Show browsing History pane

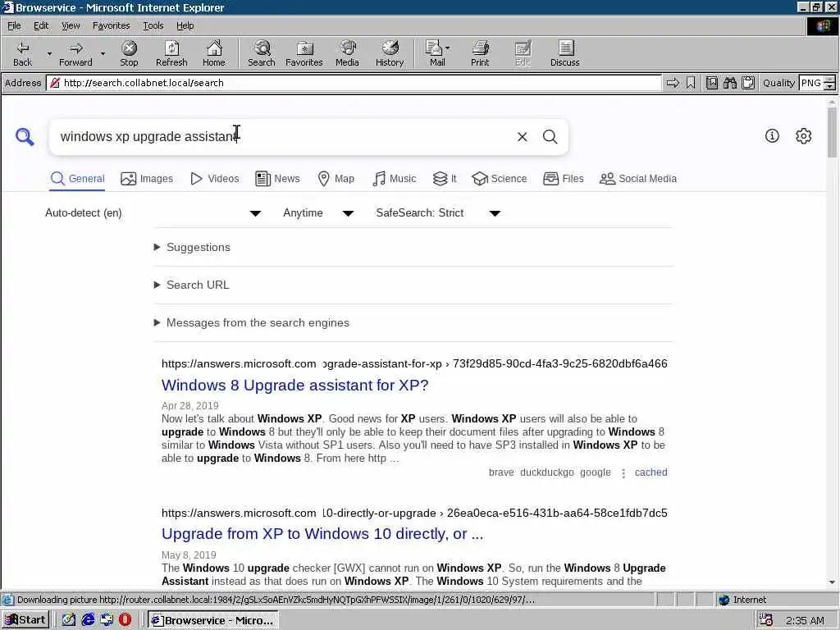tap(390, 53)
